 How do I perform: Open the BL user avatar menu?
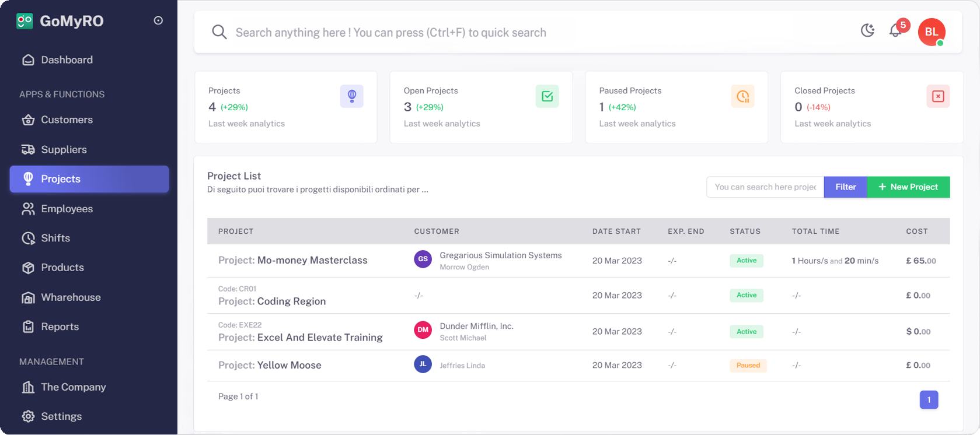tap(931, 32)
